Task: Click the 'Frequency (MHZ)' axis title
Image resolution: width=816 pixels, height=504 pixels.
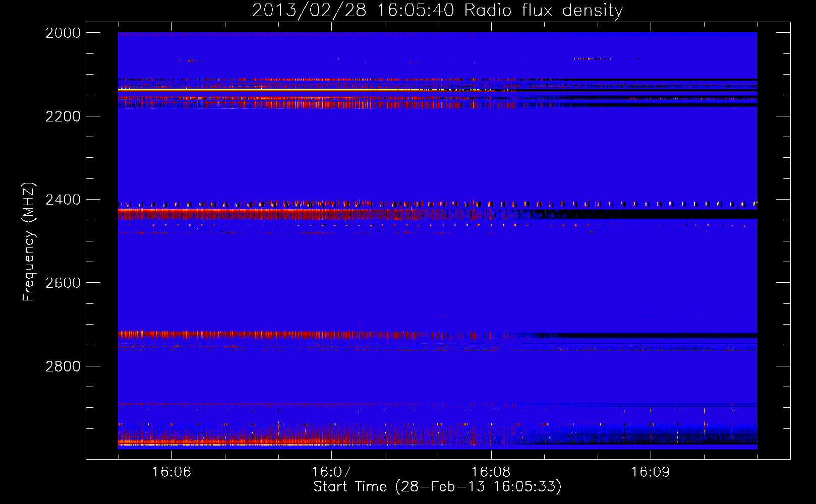Action: point(29,241)
